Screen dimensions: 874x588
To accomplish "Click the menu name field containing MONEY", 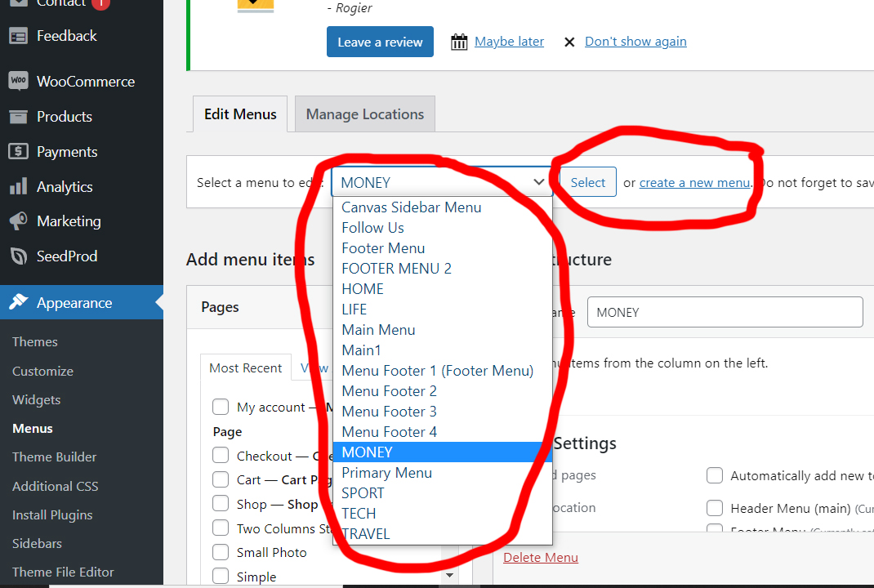I will point(725,312).
